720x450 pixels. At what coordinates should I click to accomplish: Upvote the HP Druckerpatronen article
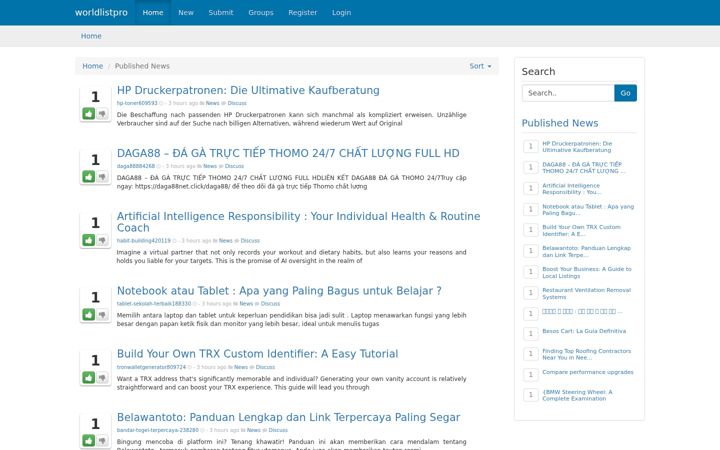89,113
